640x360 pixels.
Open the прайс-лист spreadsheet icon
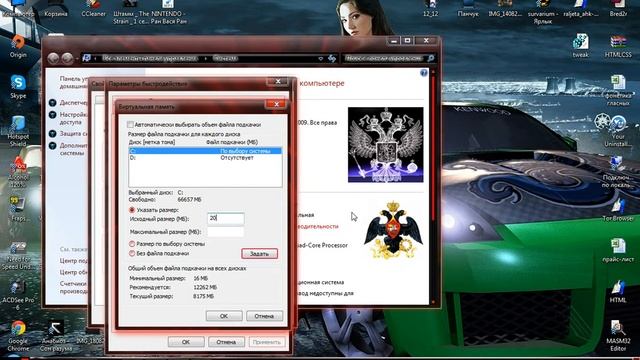point(618,250)
